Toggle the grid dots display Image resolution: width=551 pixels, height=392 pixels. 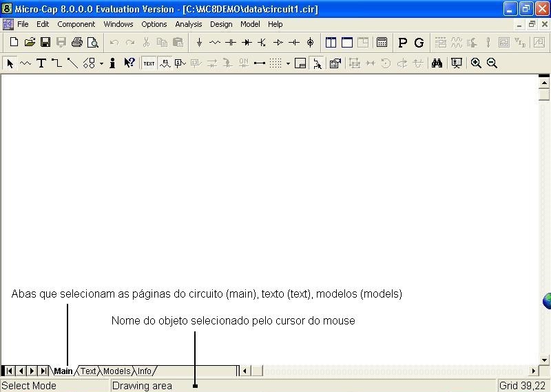click(275, 63)
